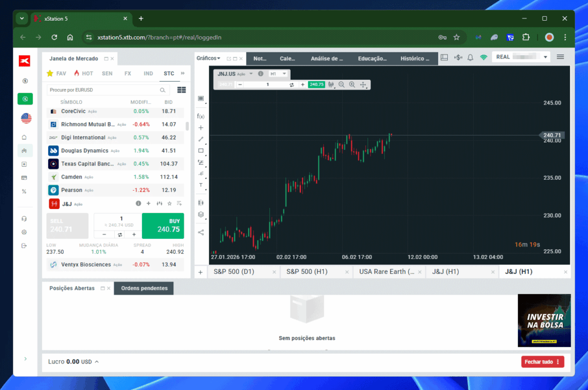Click the layout panel icon next to Histórico

click(444, 57)
